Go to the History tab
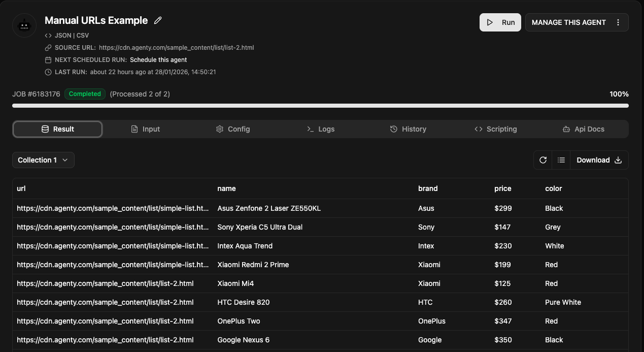Image resolution: width=644 pixels, height=352 pixels. (408, 129)
